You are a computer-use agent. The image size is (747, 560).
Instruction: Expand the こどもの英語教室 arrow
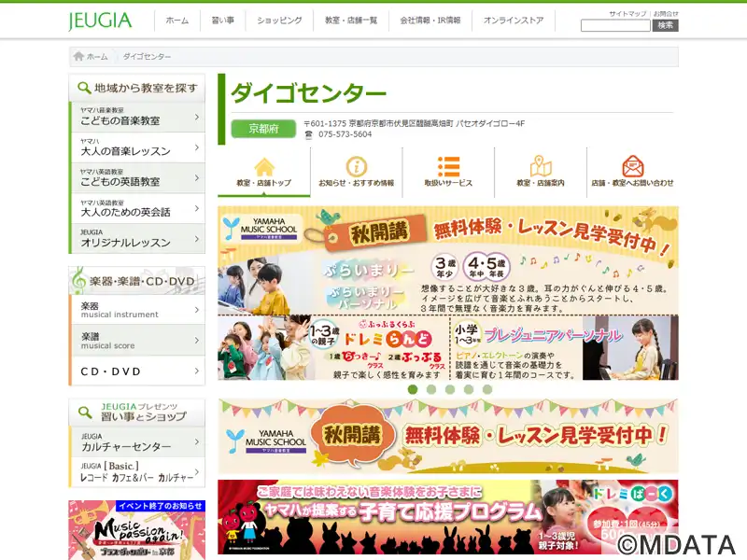tap(197, 177)
